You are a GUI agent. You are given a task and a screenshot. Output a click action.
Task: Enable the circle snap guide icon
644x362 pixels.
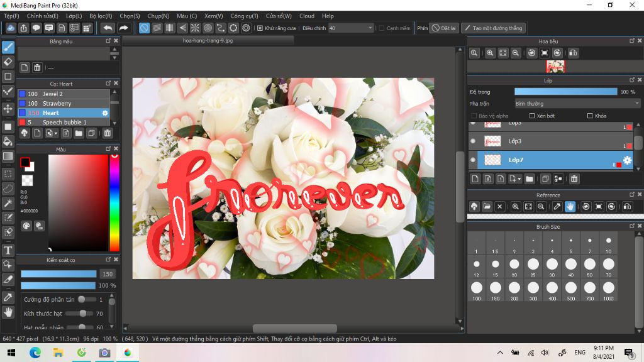[208, 28]
